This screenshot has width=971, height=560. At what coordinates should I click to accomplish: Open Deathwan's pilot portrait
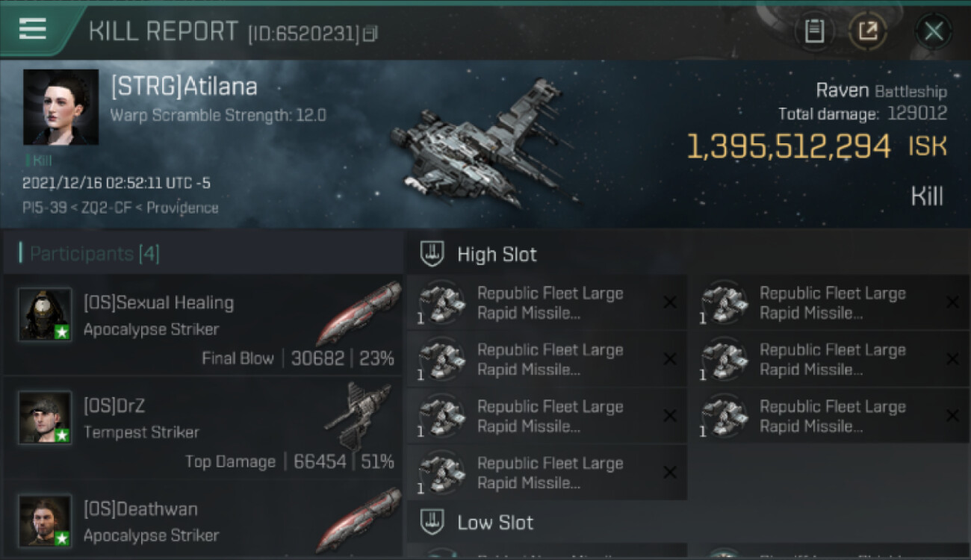(x=46, y=520)
